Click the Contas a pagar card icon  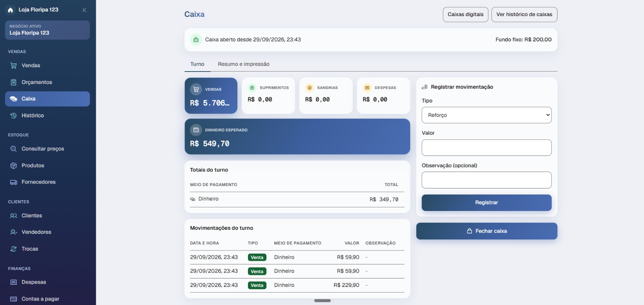click(14, 299)
